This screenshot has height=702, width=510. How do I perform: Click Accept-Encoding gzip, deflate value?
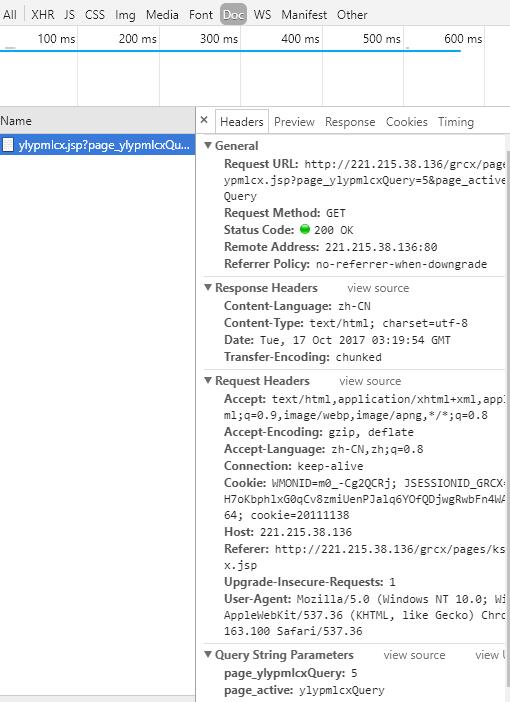click(x=371, y=432)
